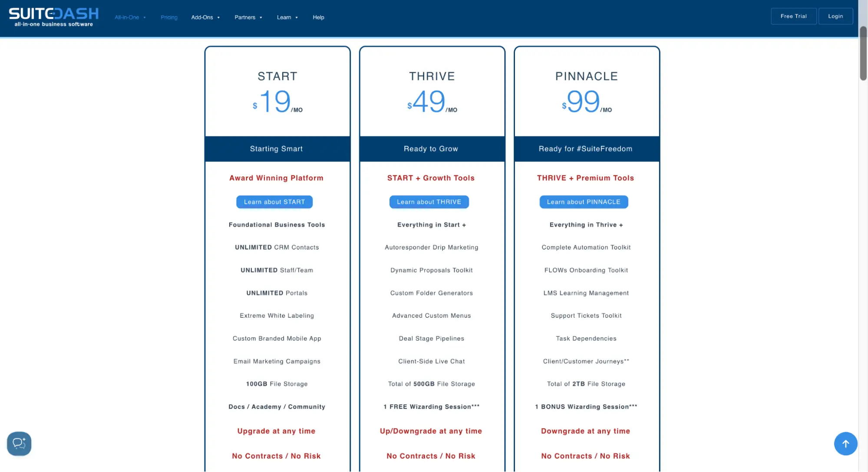Click the SuiteDash logo

pos(54,17)
